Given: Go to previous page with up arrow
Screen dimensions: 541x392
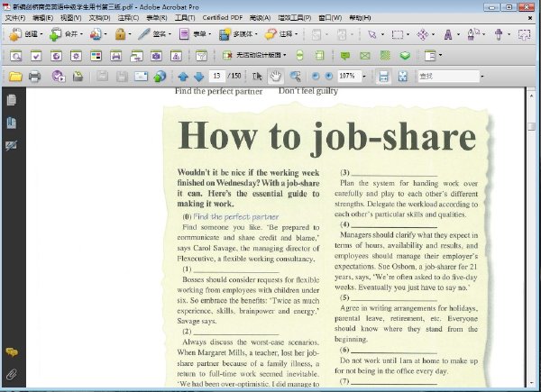Looking at the screenshot, I should (x=183, y=77).
